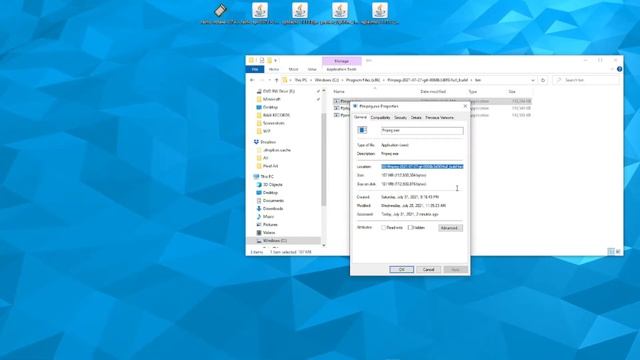Open the Home ribbon tab
This screenshot has width=640, height=360.
tap(274, 69)
